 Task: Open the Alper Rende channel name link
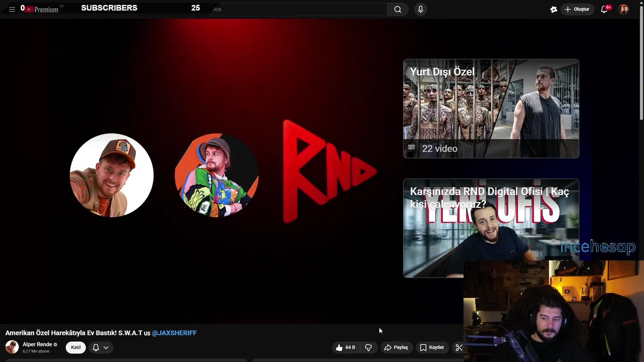click(37, 344)
